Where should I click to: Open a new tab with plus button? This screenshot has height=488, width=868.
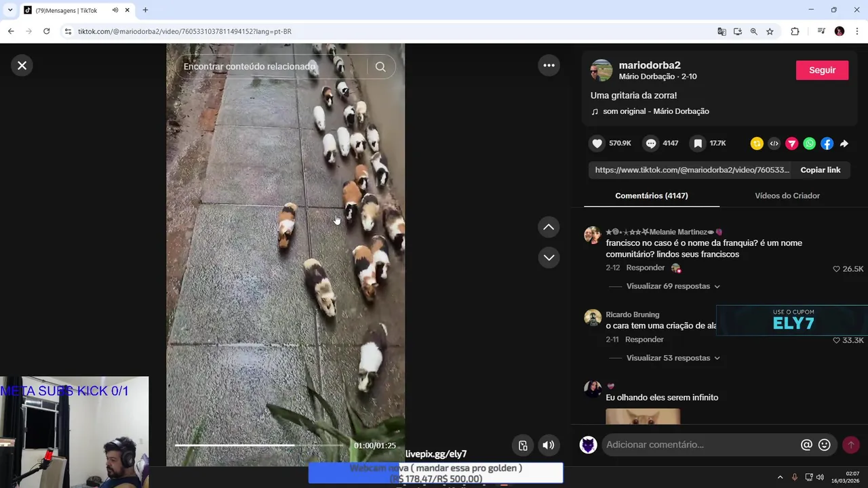click(145, 10)
